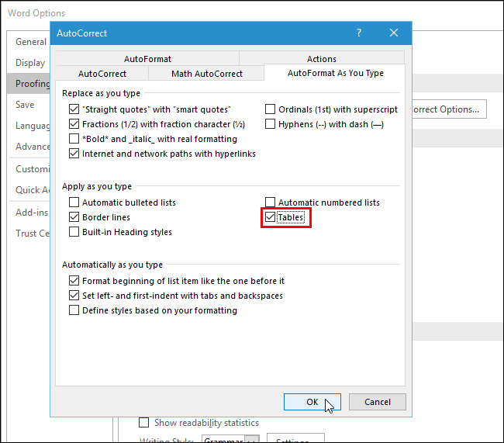Uncheck Set left- and first-indent option
The height and width of the screenshot is (443, 504).
[74, 296]
